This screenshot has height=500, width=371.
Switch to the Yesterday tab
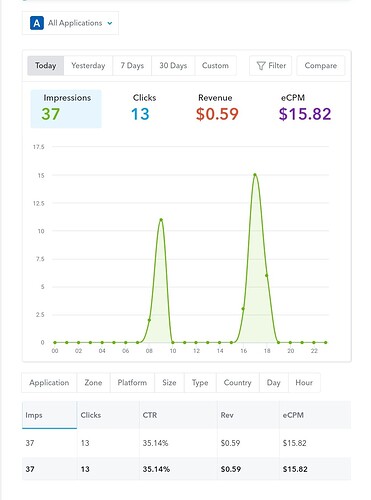pos(88,66)
